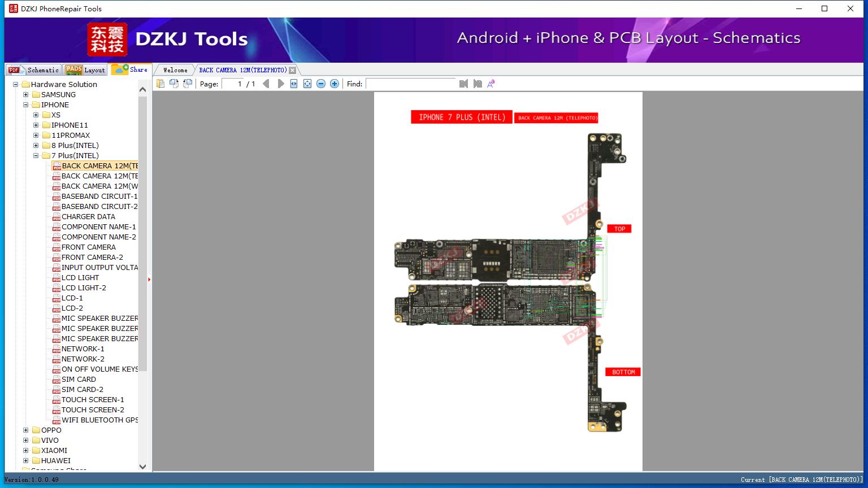The image size is (868, 488).
Task: Switch to the Welcome tab
Action: point(175,70)
